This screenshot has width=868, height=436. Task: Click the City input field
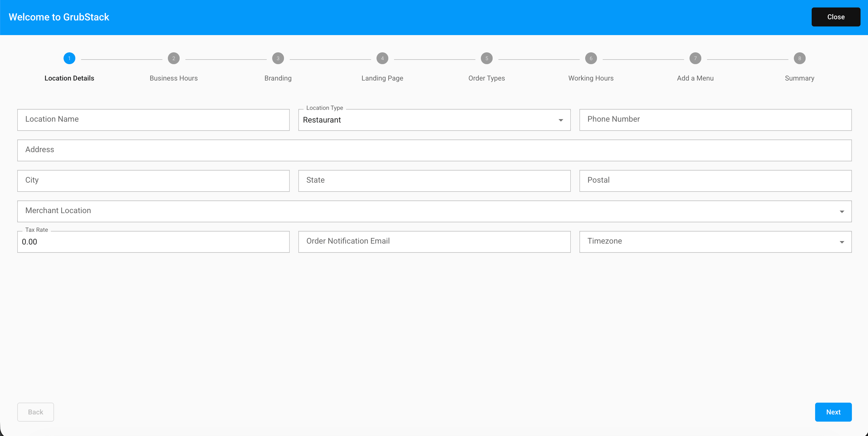point(153,181)
